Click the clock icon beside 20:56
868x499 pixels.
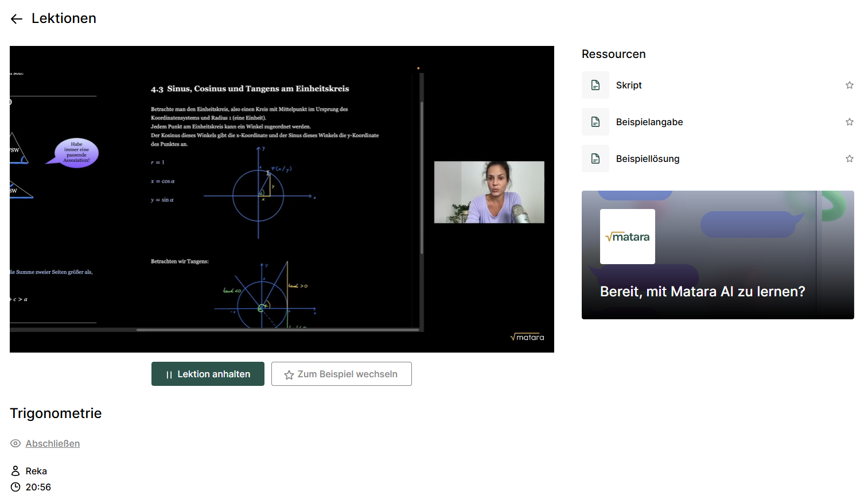click(15, 487)
